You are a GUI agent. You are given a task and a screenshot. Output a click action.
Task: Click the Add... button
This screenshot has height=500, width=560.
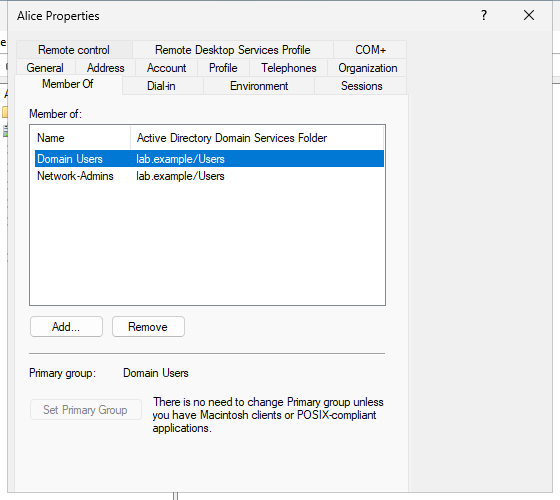66,326
